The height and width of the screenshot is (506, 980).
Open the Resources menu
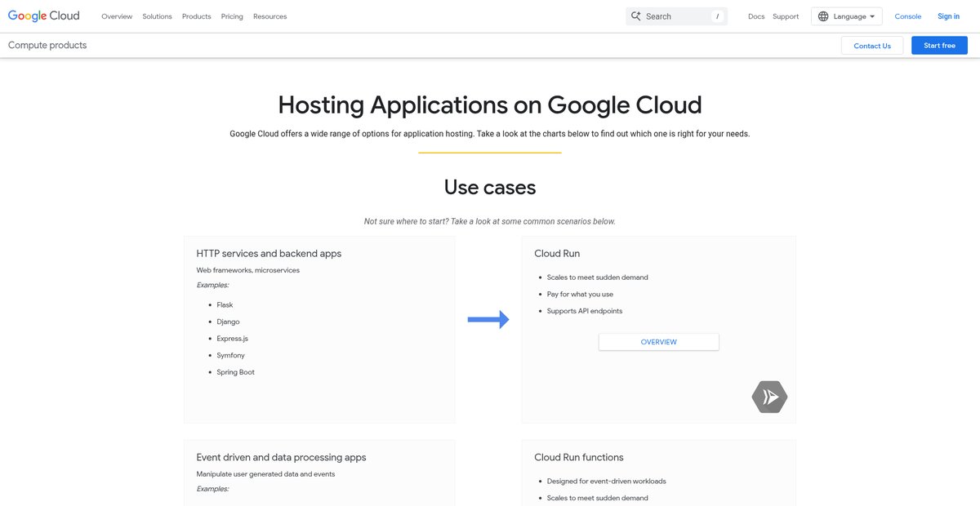[x=269, y=16]
